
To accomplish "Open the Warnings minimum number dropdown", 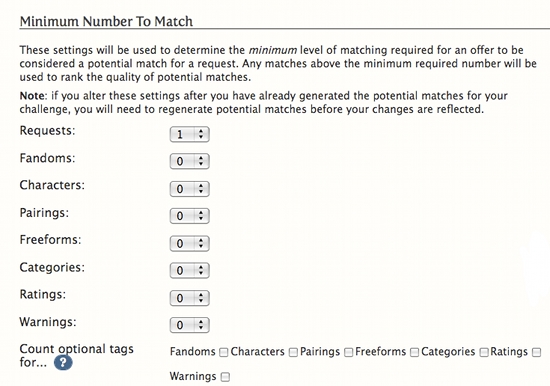I will (x=189, y=325).
